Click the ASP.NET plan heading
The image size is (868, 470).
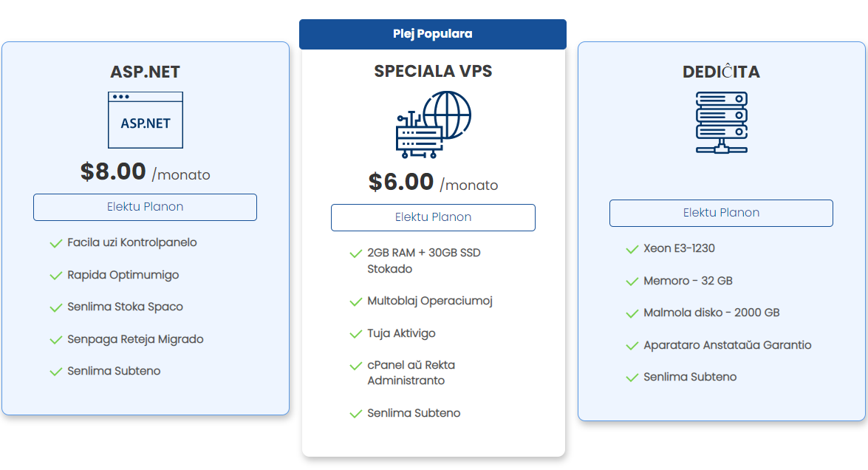(x=145, y=72)
